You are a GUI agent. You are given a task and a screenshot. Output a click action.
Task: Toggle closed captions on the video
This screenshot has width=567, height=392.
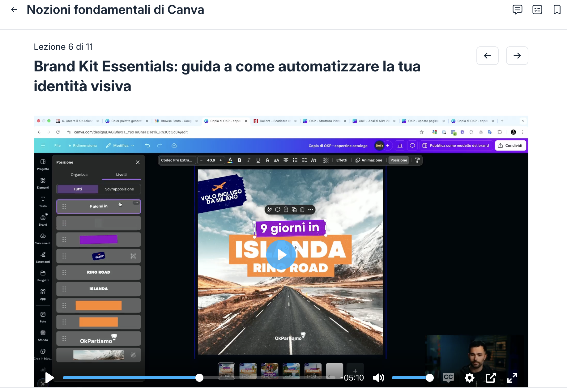click(448, 377)
